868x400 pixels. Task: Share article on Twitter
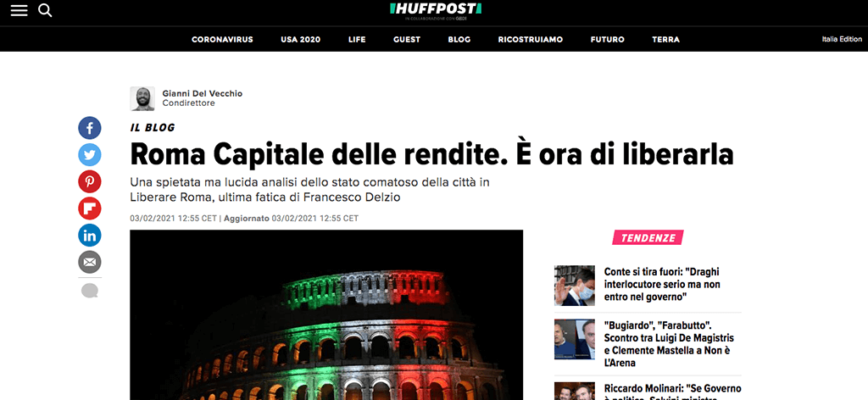pos(90,155)
